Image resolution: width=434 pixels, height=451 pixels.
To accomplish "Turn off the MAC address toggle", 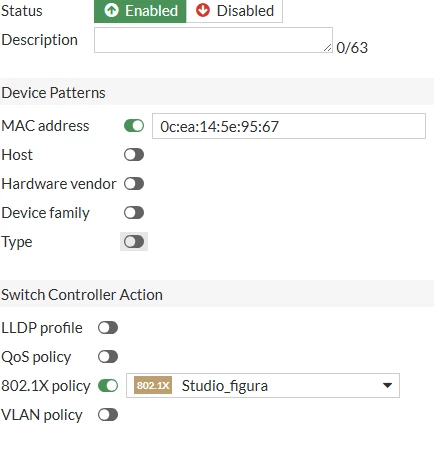I will point(134,126).
